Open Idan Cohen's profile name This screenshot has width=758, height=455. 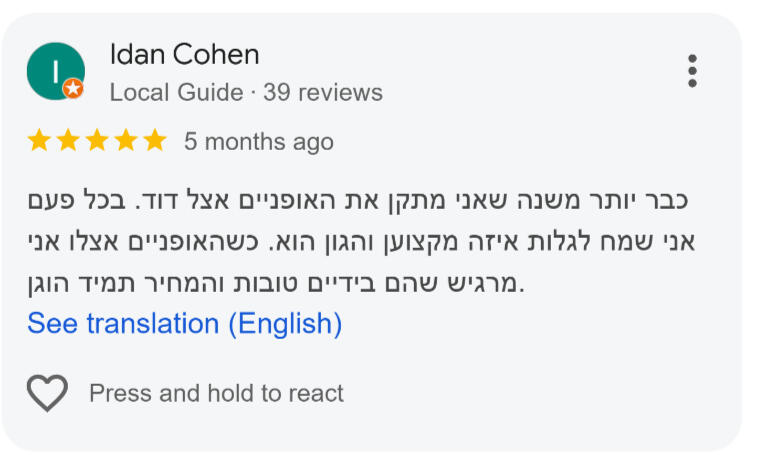tap(185, 54)
